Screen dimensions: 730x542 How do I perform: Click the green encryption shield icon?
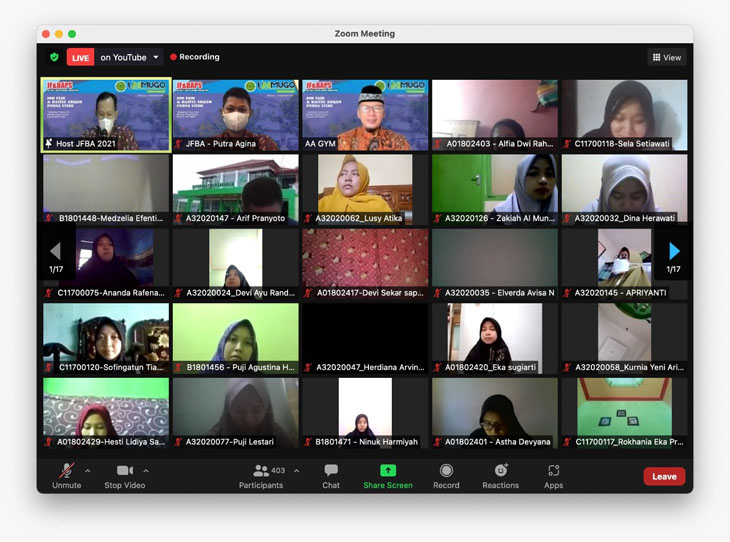point(54,58)
